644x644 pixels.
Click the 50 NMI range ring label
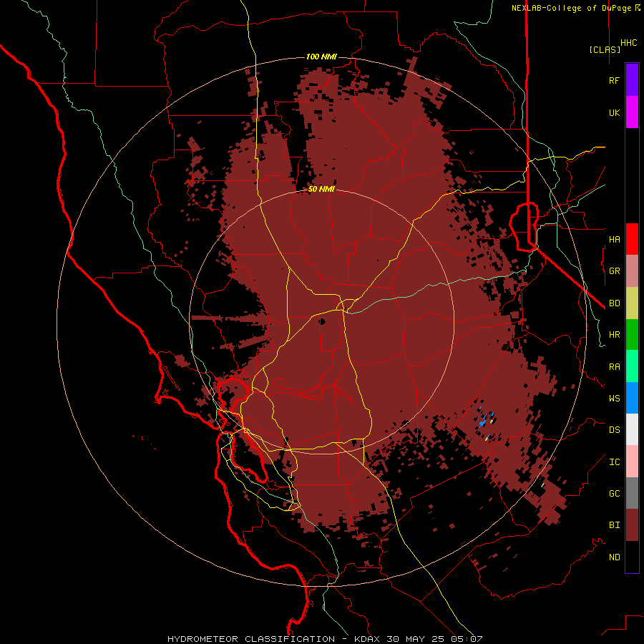point(321,189)
